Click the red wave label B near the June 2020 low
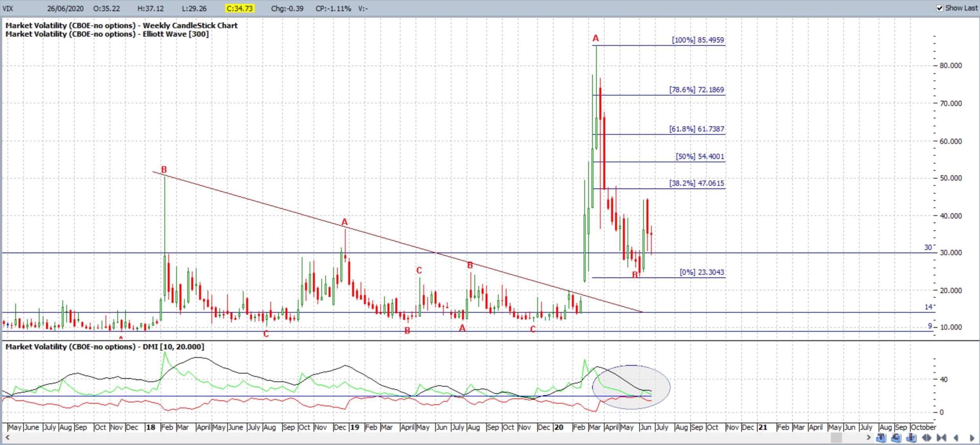This screenshot has width=980, height=445. (635, 275)
